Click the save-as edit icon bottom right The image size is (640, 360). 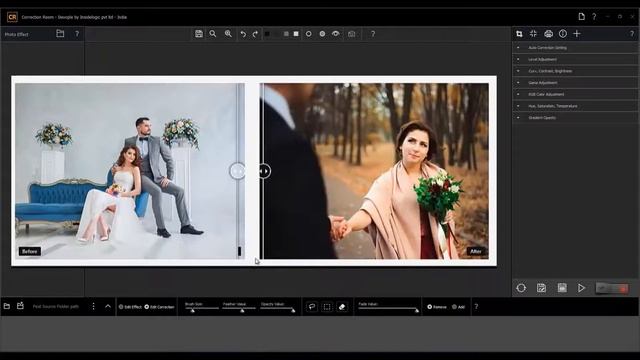click(541, 288)
